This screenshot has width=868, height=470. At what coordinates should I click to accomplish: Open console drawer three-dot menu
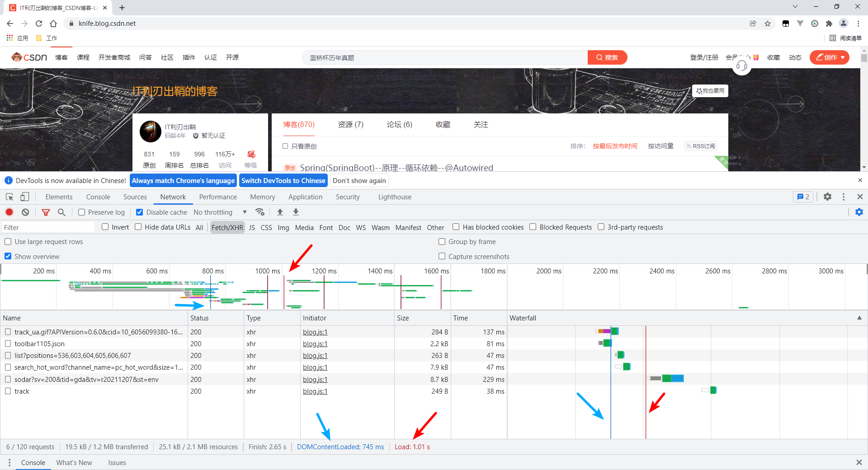(9, 462)
